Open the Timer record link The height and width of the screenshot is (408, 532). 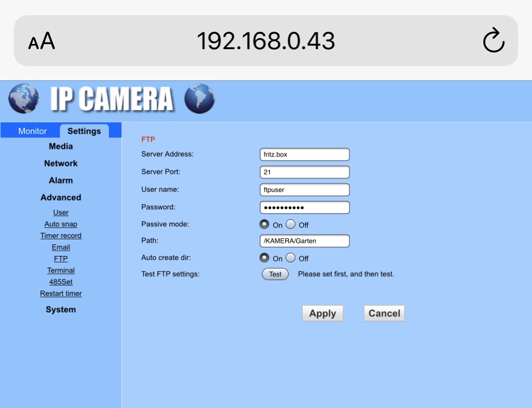[61, 235]
